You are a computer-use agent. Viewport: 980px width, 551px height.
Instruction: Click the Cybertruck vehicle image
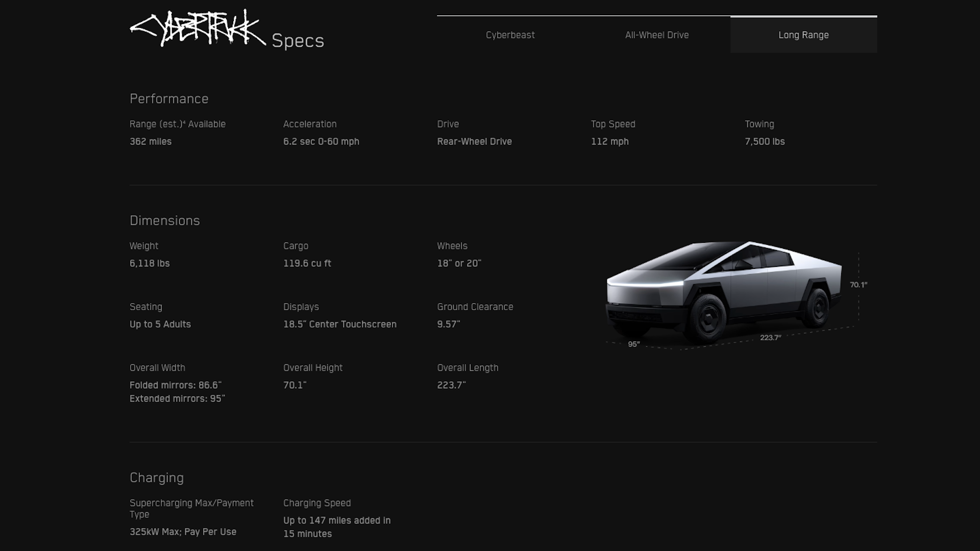[x=723, y=293]
